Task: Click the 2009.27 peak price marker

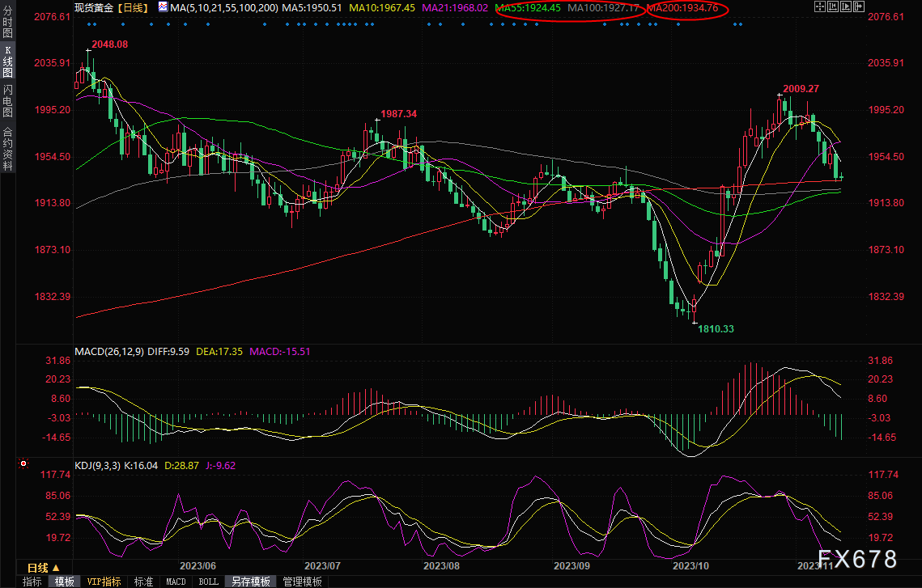Action: (x=801, y=89)
